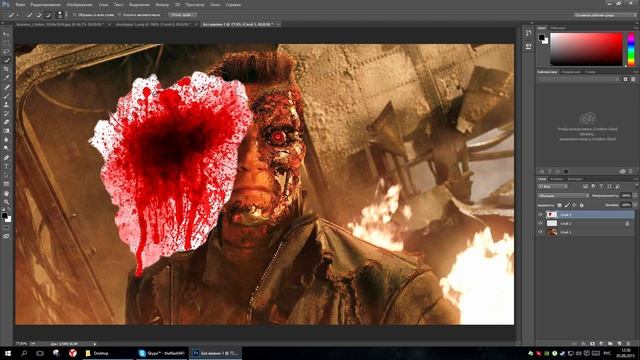Select the Clone Stamp tool
The height and width of the screenshot is (360, 640).
(x=6, y=104)
